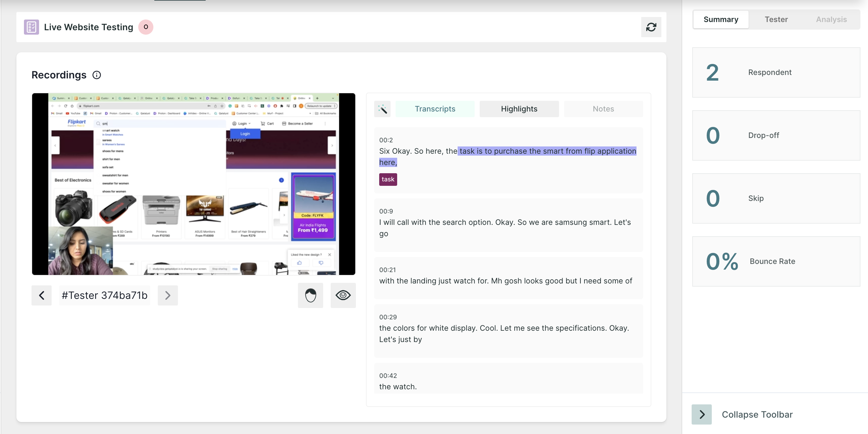
Task: Open the Highlights tab
Action: coord(519,109)
